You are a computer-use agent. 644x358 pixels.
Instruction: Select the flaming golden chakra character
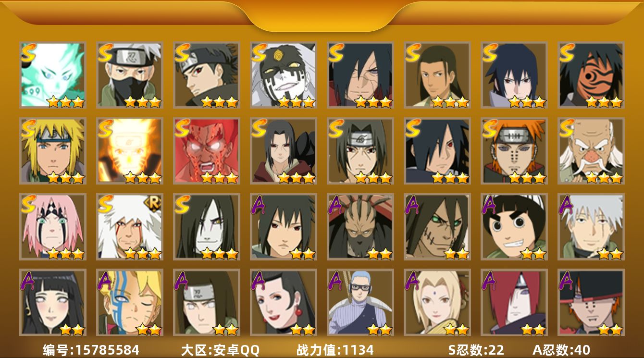coord(130,151)
